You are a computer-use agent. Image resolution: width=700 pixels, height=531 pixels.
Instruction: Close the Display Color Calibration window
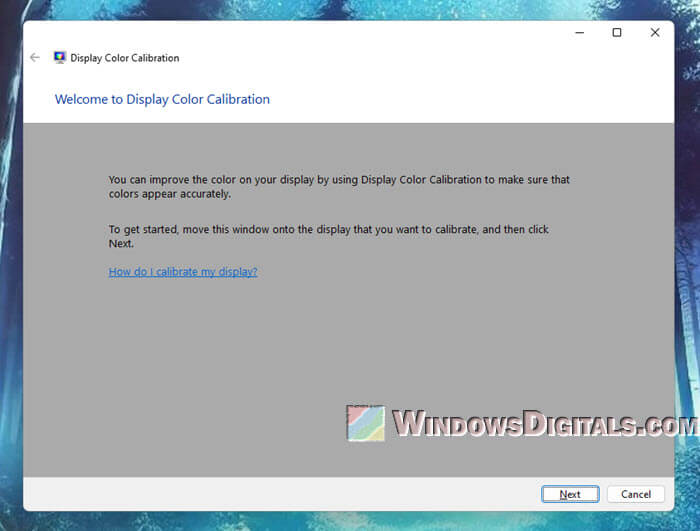655,33
